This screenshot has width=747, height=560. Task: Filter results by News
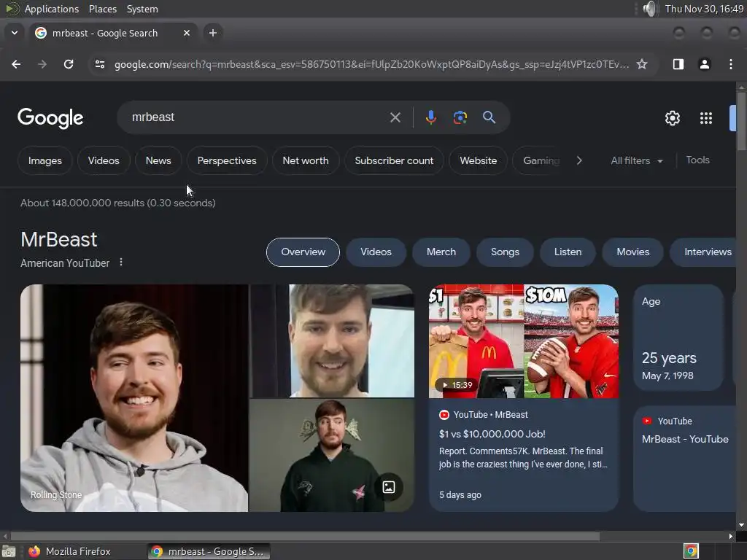pyautogui.click(x=158, y=160)
